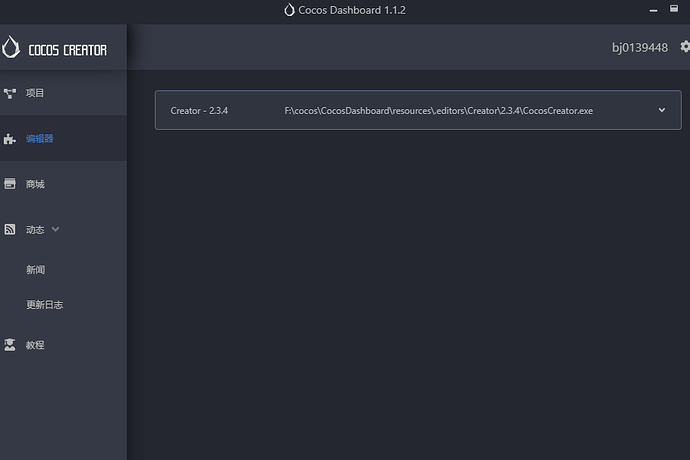Go to the 项目 (Projects) section label

pyautogui.click(x=35, y=93)
